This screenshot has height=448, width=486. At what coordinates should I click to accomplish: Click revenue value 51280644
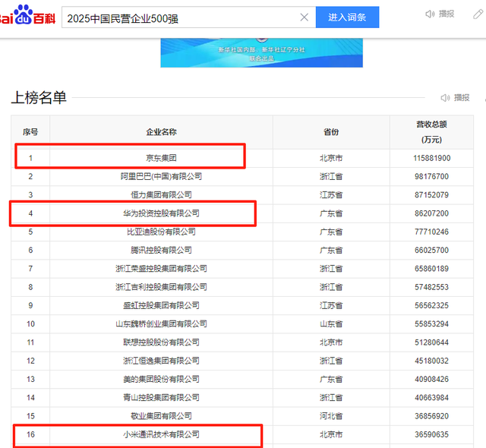431,342
